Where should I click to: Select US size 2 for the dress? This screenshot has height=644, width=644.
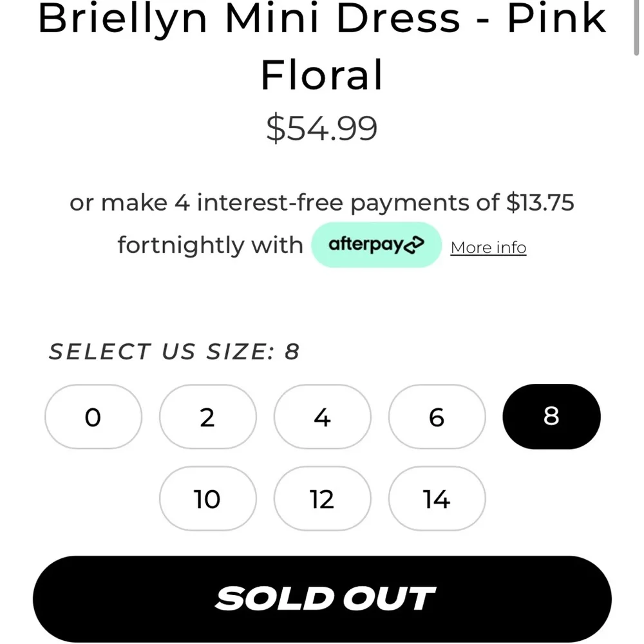(x=207, y=417)
